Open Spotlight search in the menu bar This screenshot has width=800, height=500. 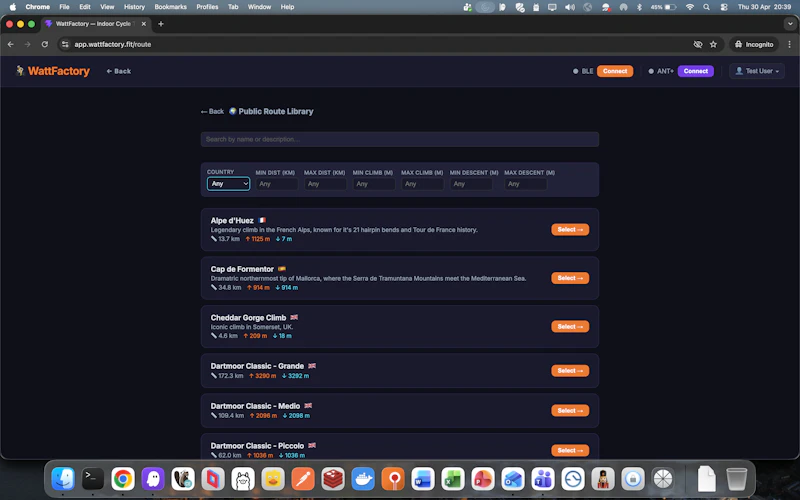pos(707,7)
